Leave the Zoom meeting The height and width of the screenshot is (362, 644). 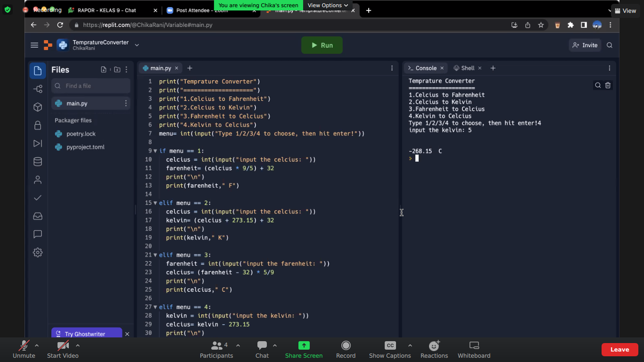[x=620, y=349]
